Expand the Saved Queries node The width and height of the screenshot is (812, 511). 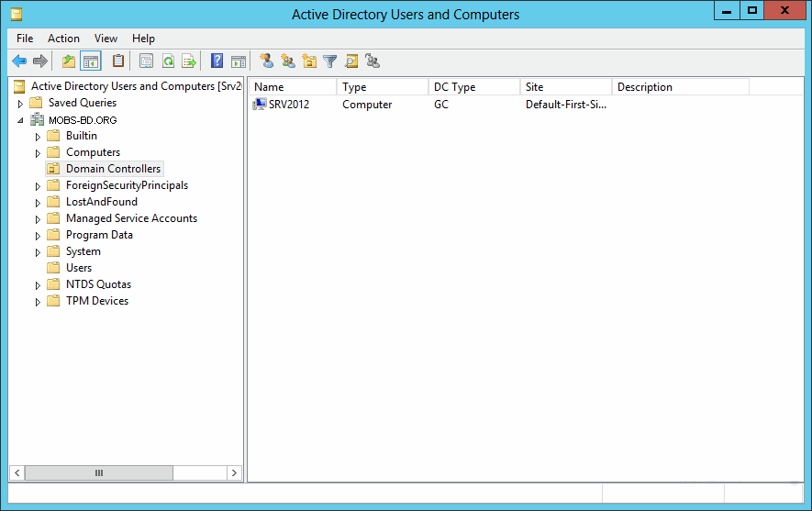pyautogui.click(x=21, y=104)
